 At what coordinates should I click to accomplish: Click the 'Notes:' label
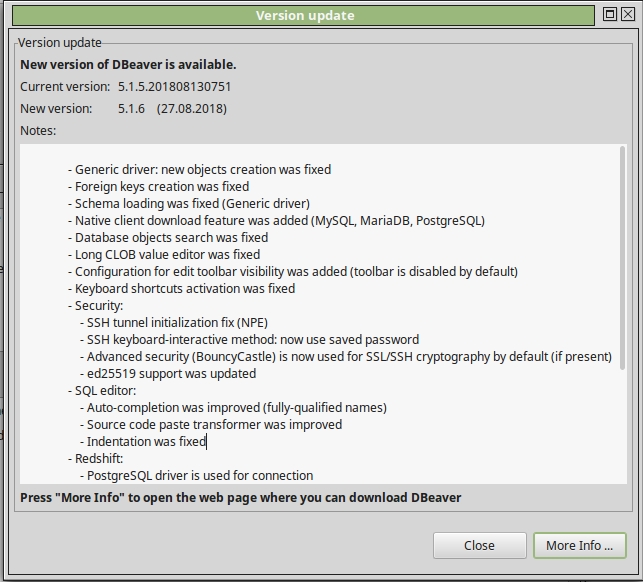tap(38, 131)
